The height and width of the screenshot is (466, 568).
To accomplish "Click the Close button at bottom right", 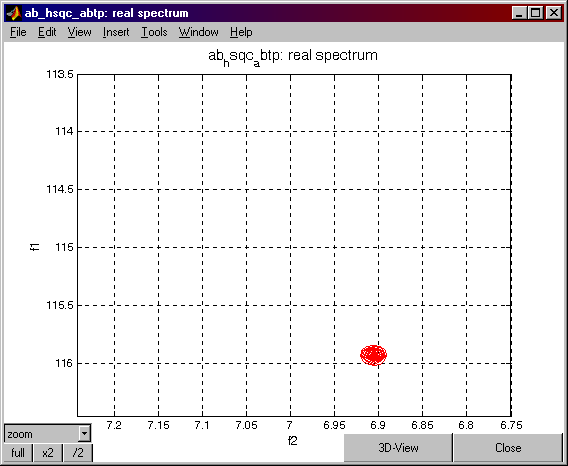I will pyautogui.click(x=508, y=448).
